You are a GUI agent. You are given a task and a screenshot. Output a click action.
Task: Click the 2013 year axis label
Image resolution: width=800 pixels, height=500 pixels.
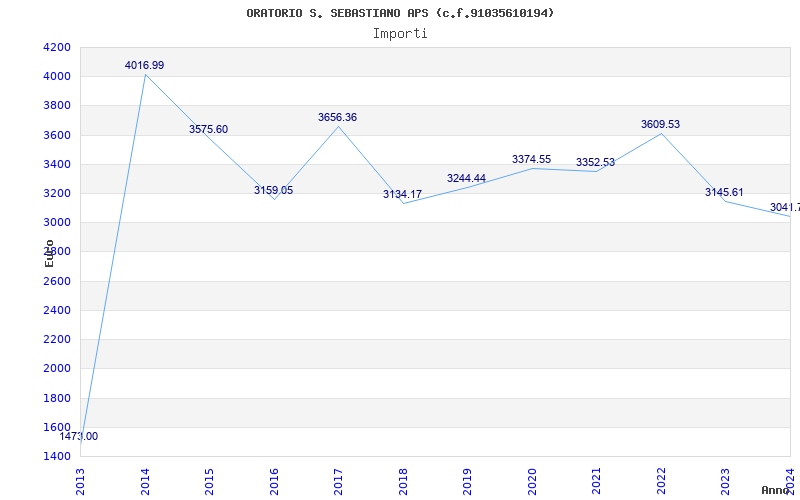80,482
